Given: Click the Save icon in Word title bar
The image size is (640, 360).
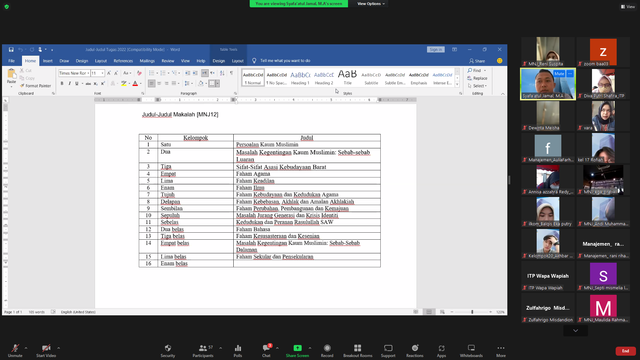Looking at the screenshot, I should (x=11, y=49).
